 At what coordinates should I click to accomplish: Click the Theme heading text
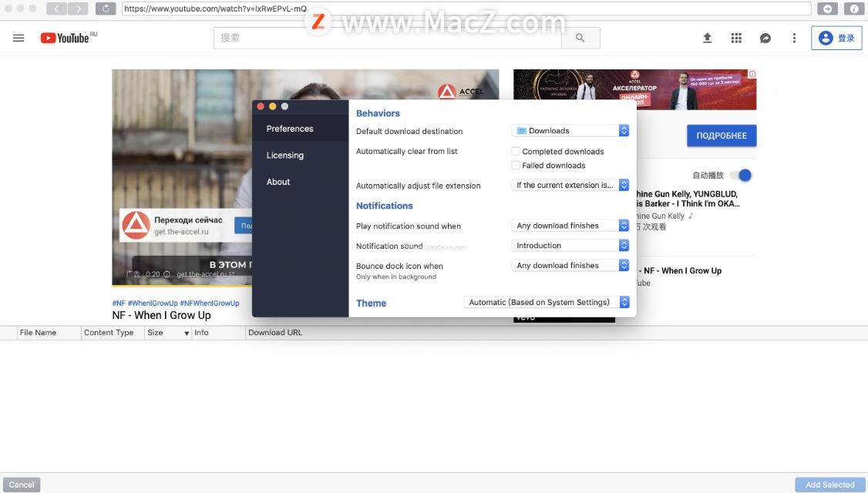click(371, 303)
